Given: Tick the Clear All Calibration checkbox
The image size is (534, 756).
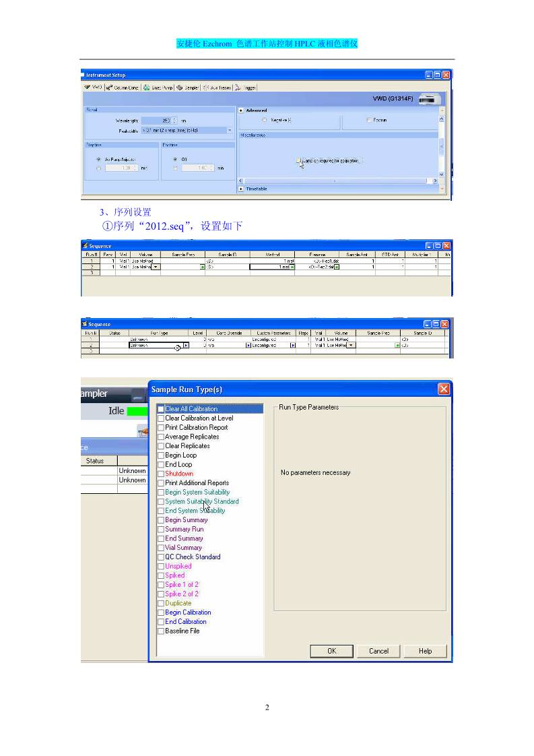Looking at the screenshot, I should pyautogui.click(x=161, y=409).
